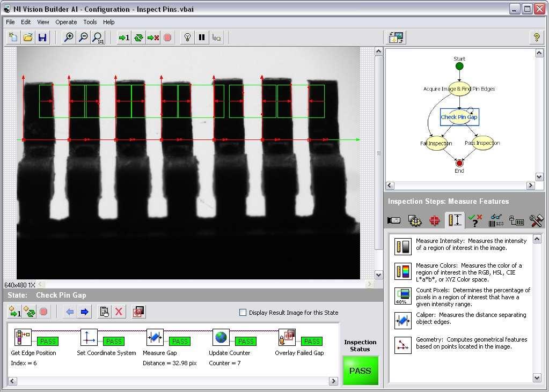Enable Display Result Image for this State

click(243, 313)
